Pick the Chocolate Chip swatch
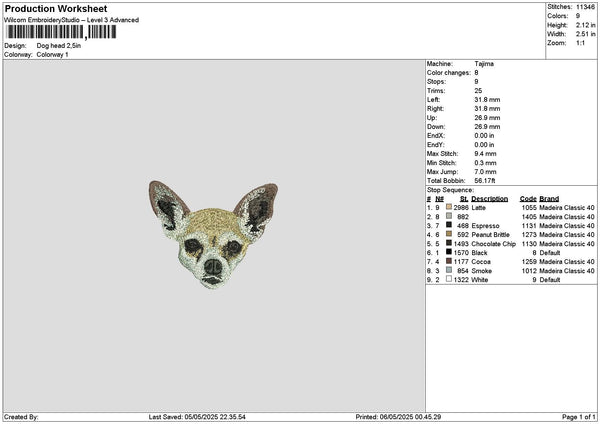Screen dimensions: 600x424 click(x=449, y=243)
